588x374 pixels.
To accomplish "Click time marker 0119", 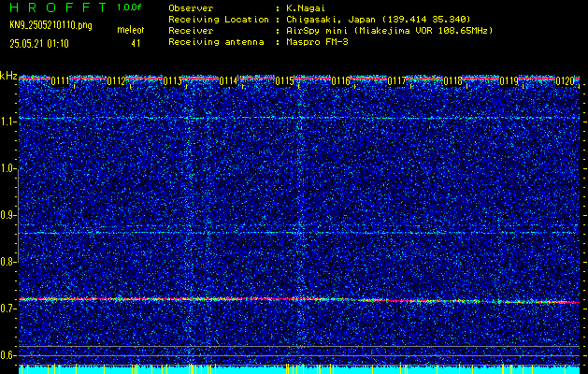I will 509,81.
